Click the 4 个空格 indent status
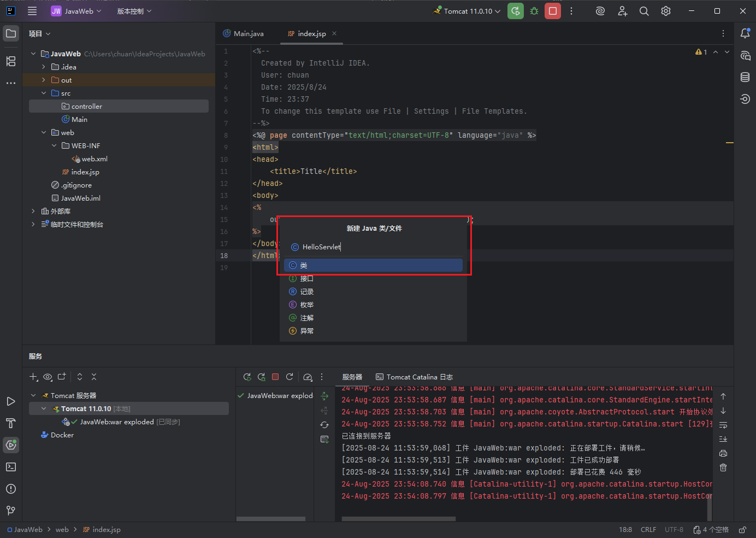 click(711, 530)
